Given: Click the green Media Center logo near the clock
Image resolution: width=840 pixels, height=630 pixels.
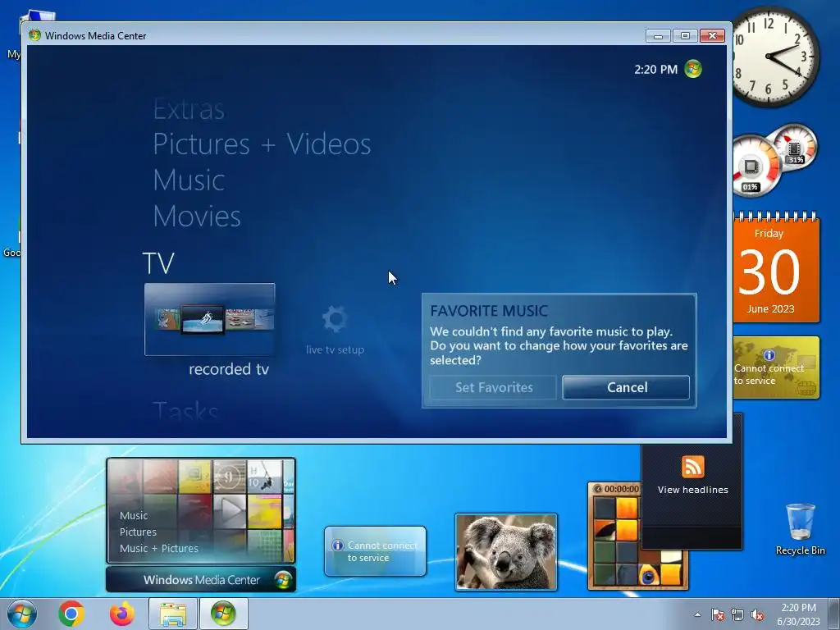Looking at the screenshot, I should pyautogui.click(x=692, y=69).
